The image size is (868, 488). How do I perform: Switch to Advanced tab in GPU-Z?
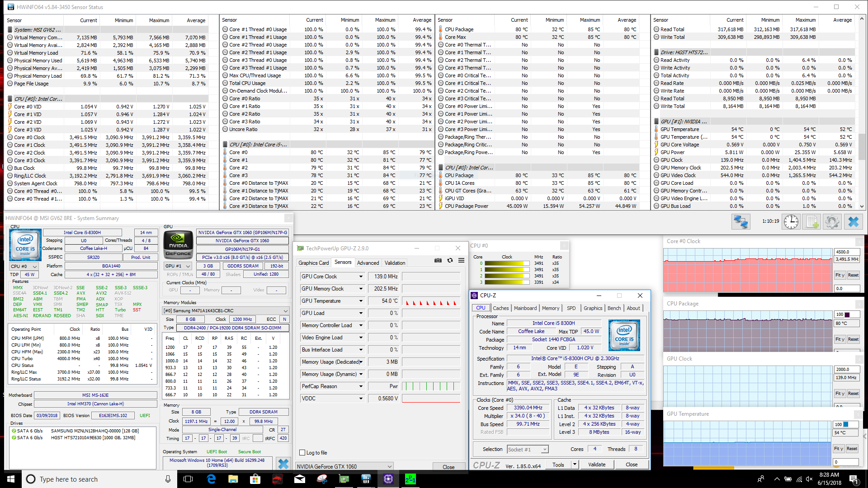coord(368,263)
